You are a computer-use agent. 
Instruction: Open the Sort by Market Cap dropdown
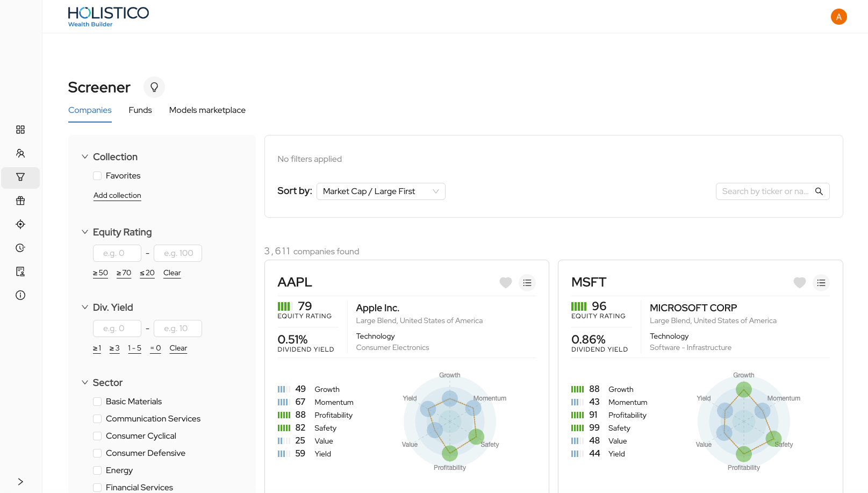(x=381, y=191)
